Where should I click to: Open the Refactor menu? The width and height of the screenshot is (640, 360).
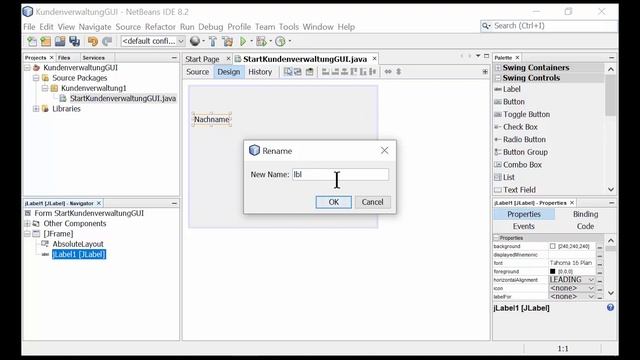pyautogui.click(x=160, y=27)
